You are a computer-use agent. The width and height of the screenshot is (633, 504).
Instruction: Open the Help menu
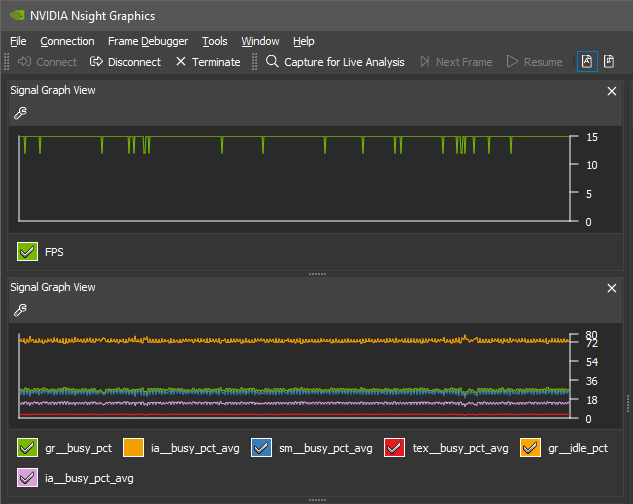click(304, 41)
